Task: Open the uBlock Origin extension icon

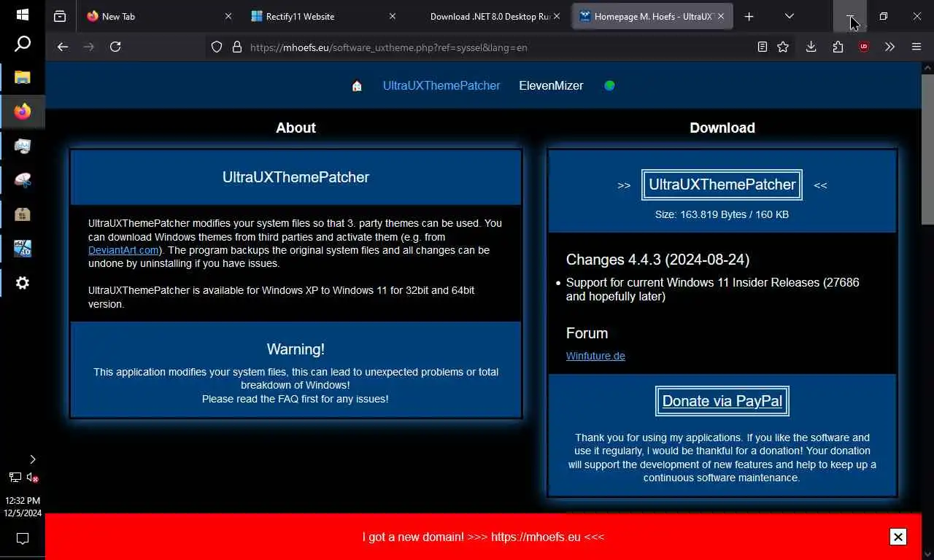Action: [864, 47]
